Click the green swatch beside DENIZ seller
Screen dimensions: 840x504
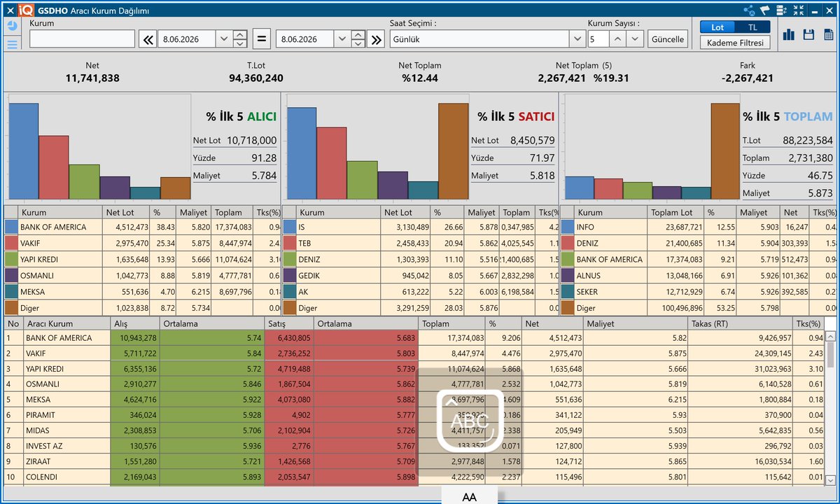(289, 259)
